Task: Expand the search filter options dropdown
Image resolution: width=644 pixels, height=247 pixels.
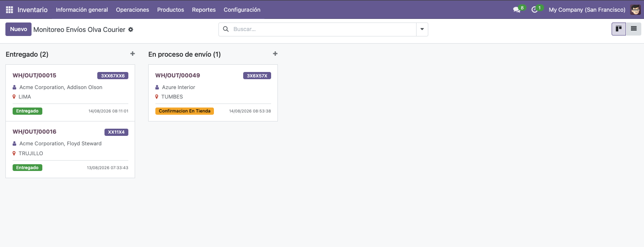Action: 422,29
